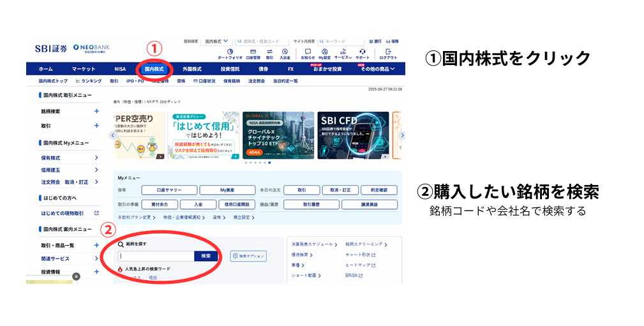Image resolution: width=644 pixels, height=326 pixels.
Task: Click the ログアウト logout icon
Action: (x=387, y=53)
